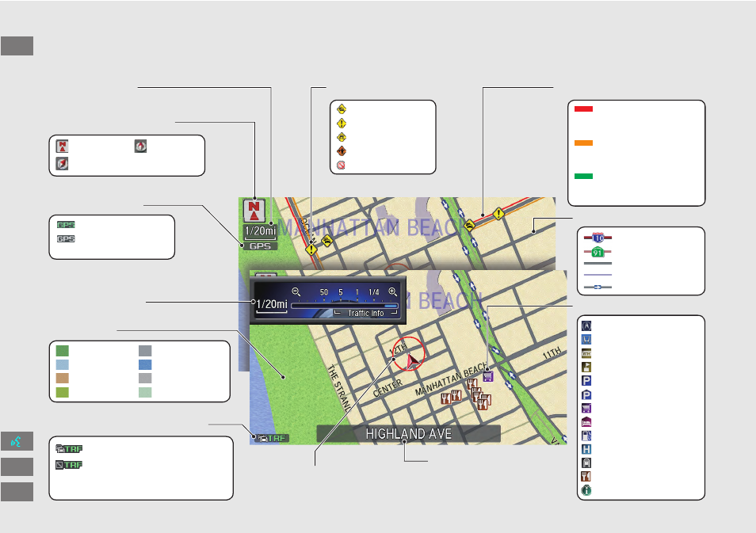Click the purple shopping cart icon on the map
Image resolution: width=756 pixels, height=533 pixels.
click(x=488, y=376)
